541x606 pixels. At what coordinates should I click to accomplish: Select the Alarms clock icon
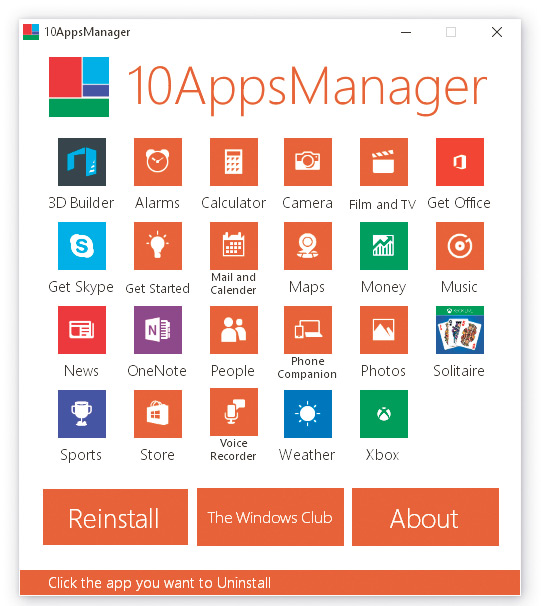(x=158, y=162)
